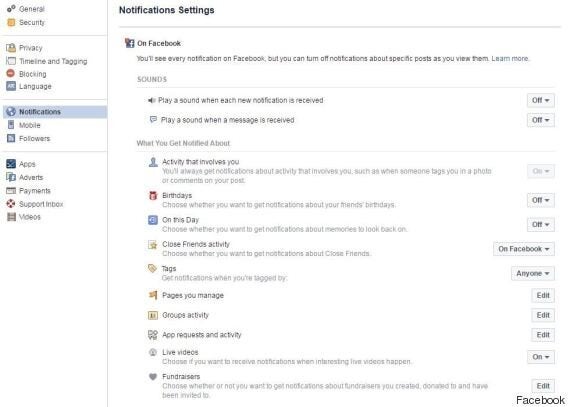Screen dimensions: 570x407
Task: Edit Pages you manage notifications
Action: click(x=543, y=295)
